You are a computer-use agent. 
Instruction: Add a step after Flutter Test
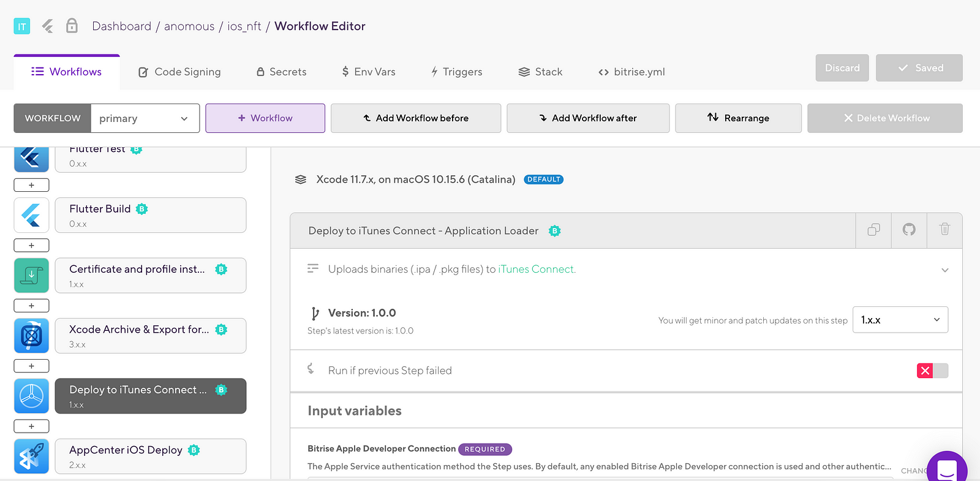(x=31, y=185)
